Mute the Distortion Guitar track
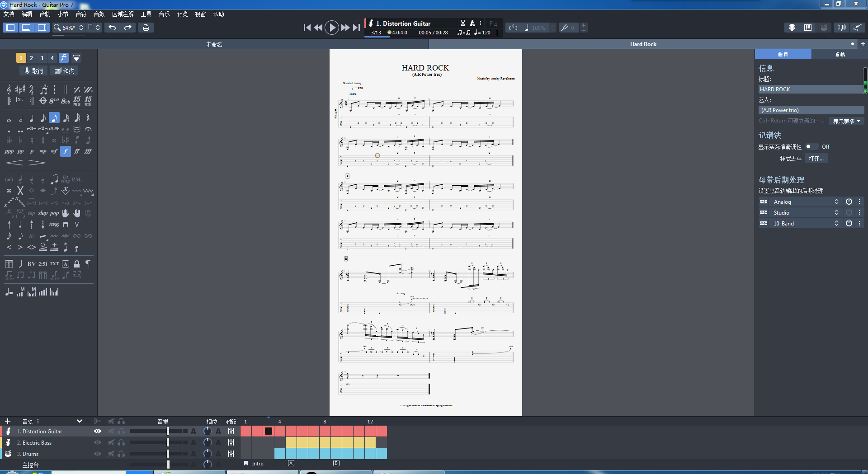Viewport: 868px width, 474px height. (111, 432)
